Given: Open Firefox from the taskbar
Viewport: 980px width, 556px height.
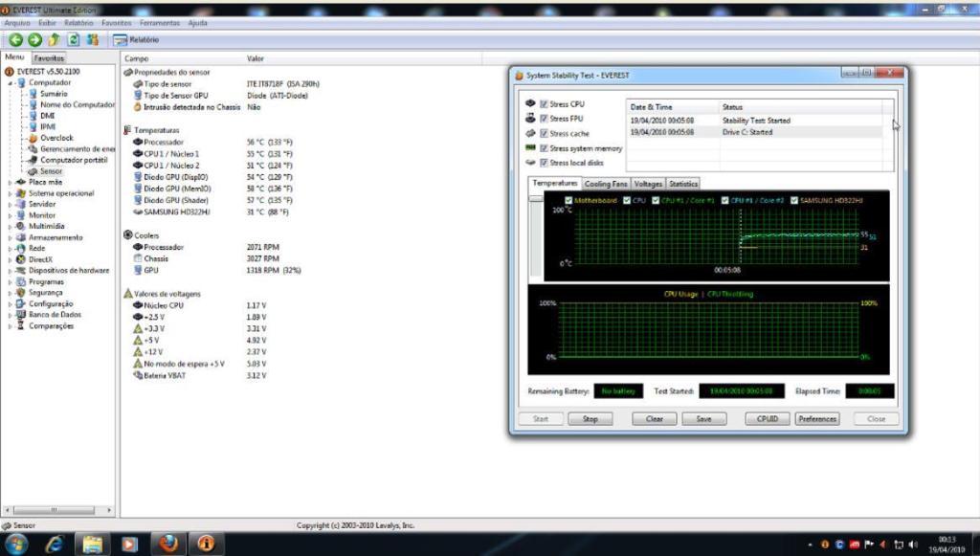Looking at the screenshot, I should (167, 545).
